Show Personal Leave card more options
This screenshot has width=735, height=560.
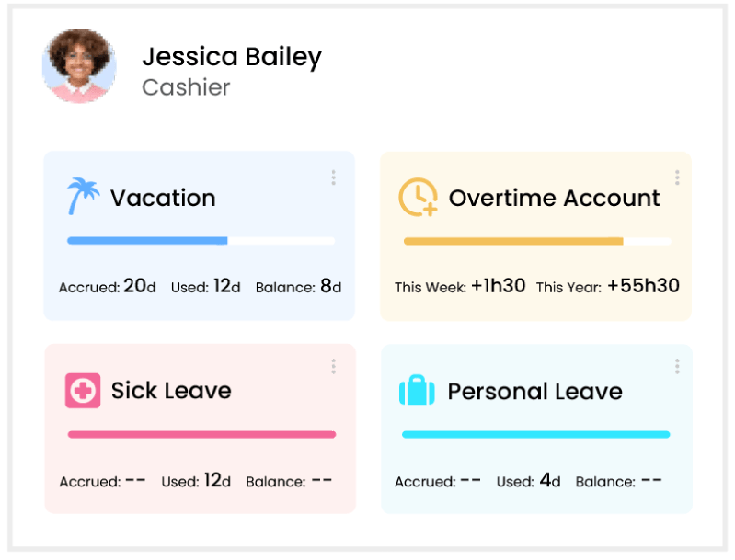coord(677,366)
